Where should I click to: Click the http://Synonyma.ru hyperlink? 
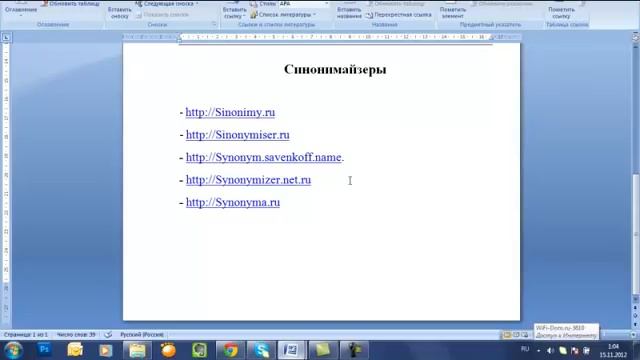tap(233, 202)
